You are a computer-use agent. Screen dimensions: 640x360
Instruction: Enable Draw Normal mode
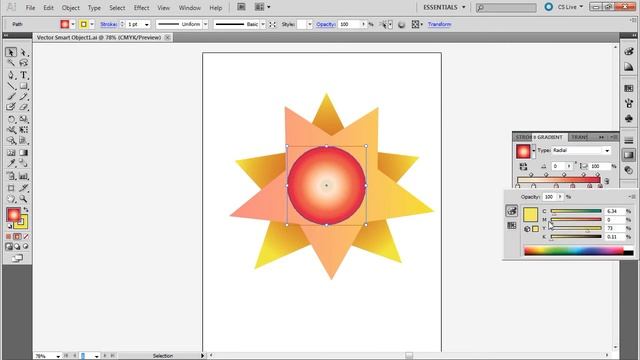tap(9, 247)
